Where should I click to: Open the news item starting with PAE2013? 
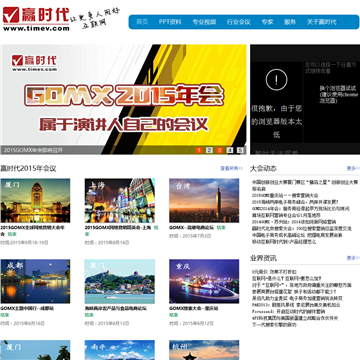tap(296, 305)
